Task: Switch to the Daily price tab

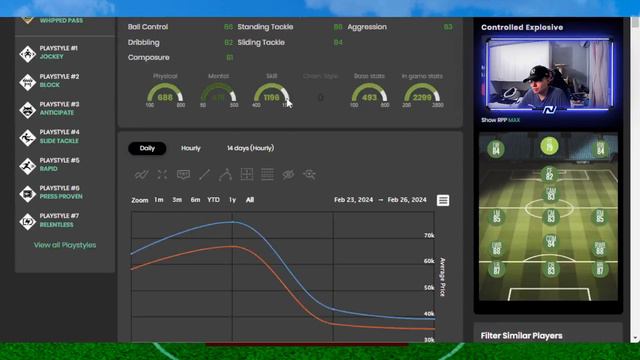Action: [147, 148]
